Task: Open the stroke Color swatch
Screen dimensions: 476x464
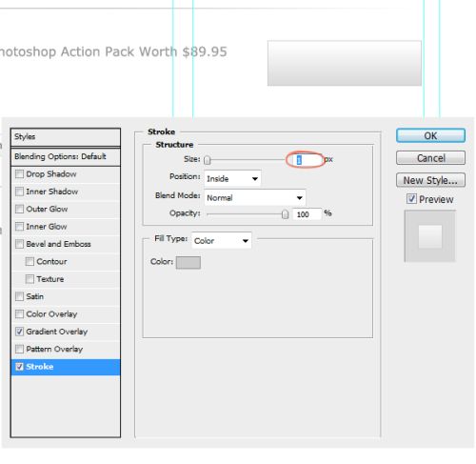Action: [188, 262]
